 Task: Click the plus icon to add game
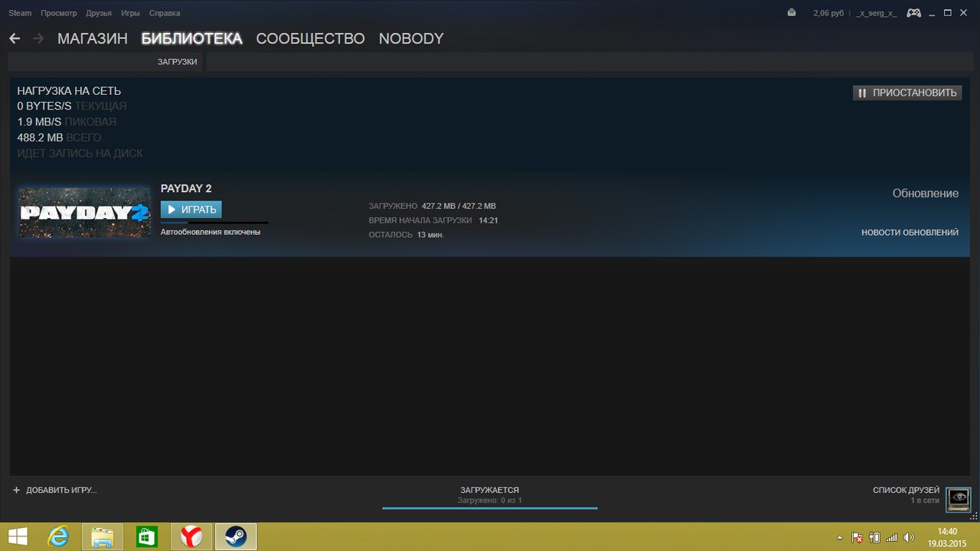click(16, 490)
